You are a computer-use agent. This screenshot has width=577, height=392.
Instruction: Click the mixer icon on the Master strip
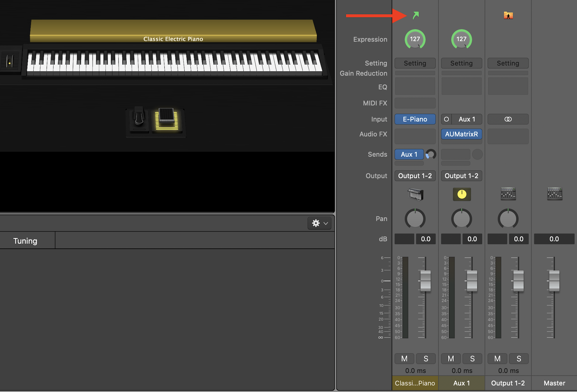[554, 194]
